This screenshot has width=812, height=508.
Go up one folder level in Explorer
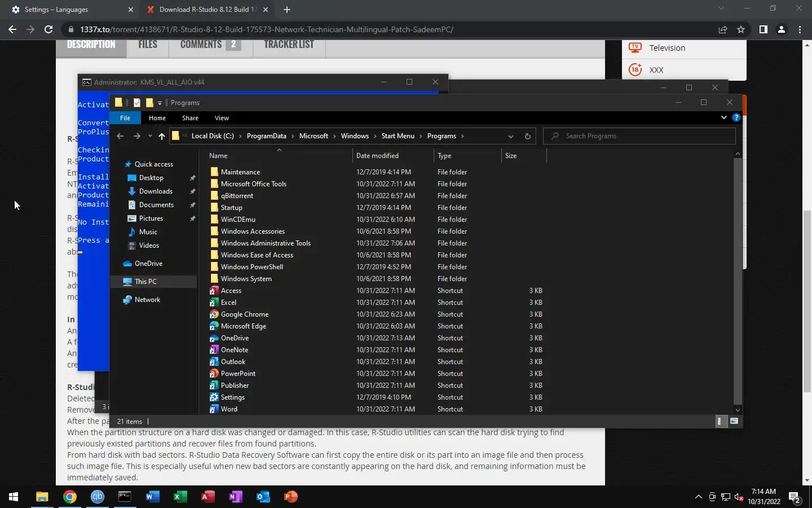click(162, 136)
